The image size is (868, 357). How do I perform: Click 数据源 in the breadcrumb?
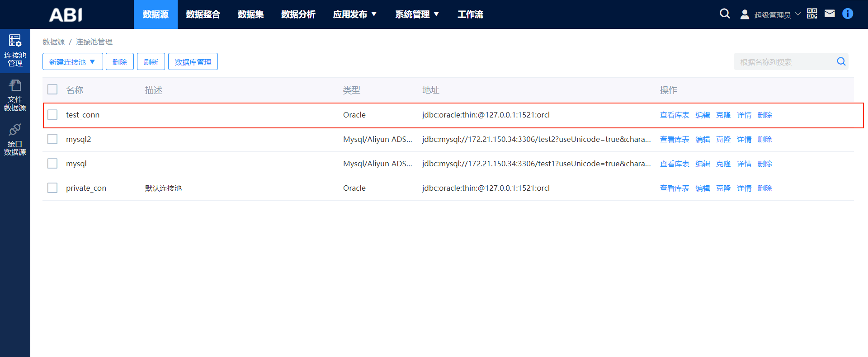click(x=54, y=42)
